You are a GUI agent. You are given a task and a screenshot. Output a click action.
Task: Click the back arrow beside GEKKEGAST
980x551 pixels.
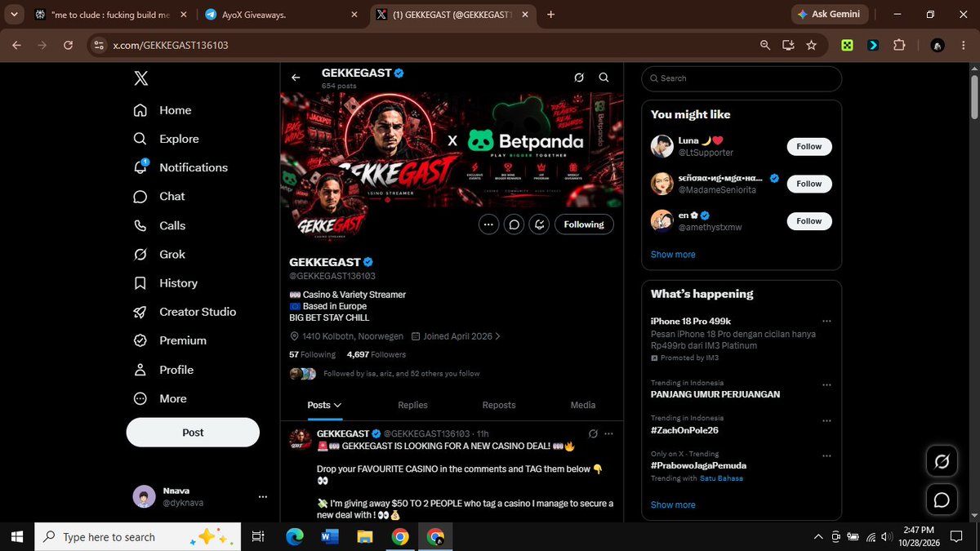296,78
